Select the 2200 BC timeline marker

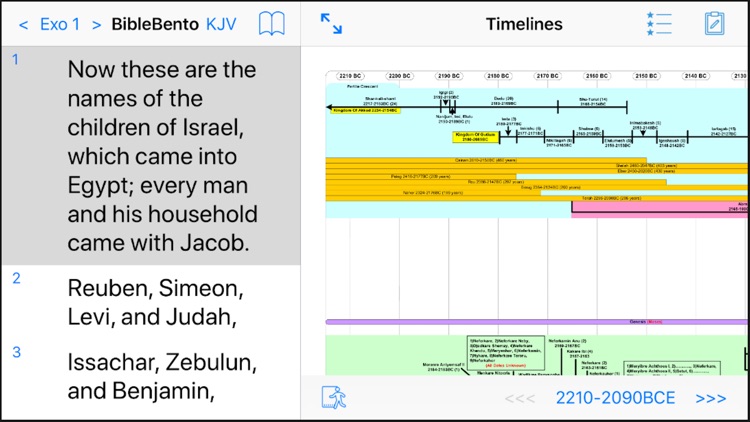(x=399, y=76)
